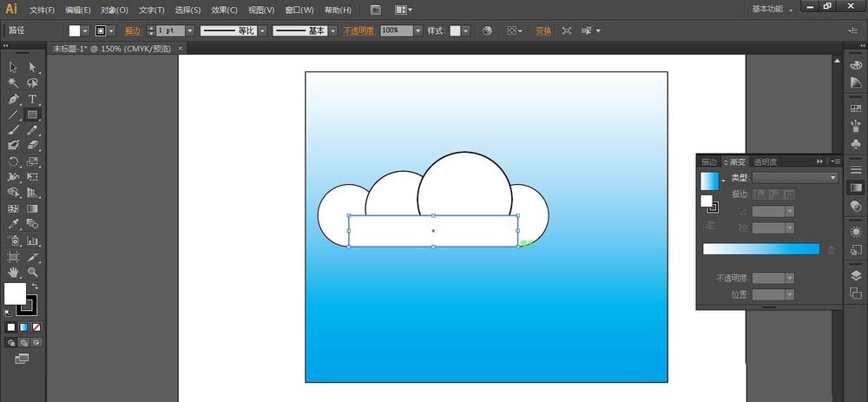This screenshot has height=402, width=868.
Task: Select the Scale tool
Action: tap(33, 161)
